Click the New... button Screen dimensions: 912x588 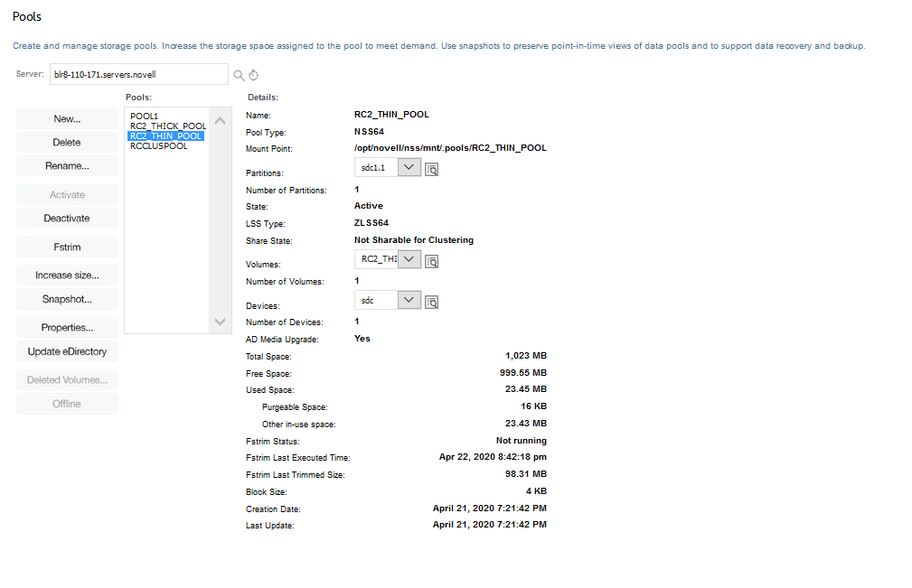[x=67, y=119]
